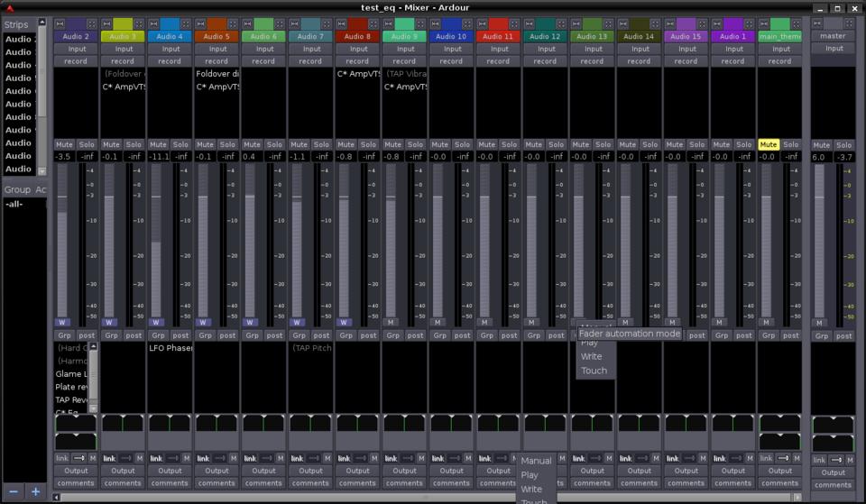Click the width toggle icon on Audio 2 strip
Viewport: 866px width, 504px height.
point(60,23)
